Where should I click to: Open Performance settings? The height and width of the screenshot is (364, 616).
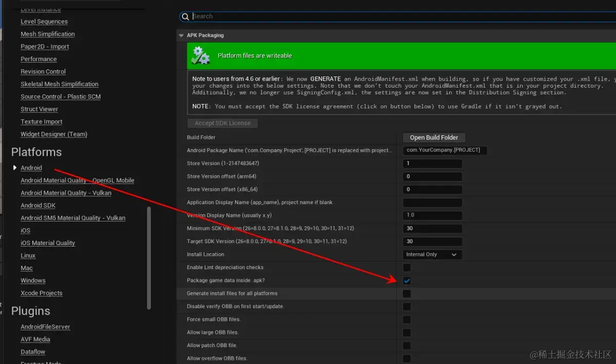(38, 59)
